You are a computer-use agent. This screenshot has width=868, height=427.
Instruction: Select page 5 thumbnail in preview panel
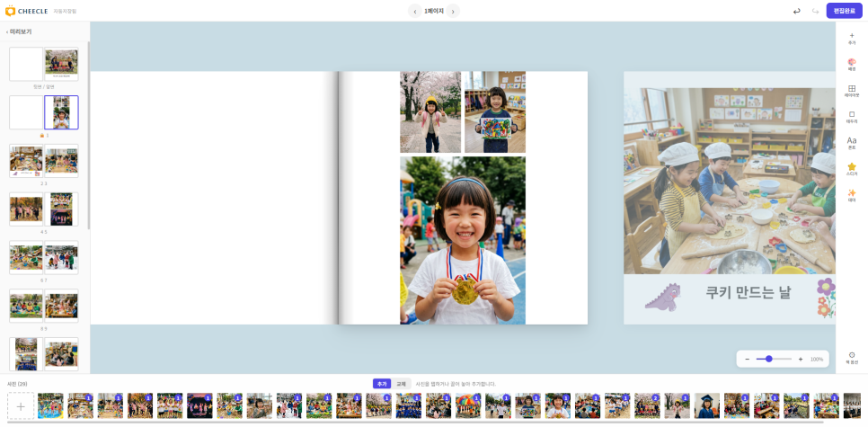61,209
